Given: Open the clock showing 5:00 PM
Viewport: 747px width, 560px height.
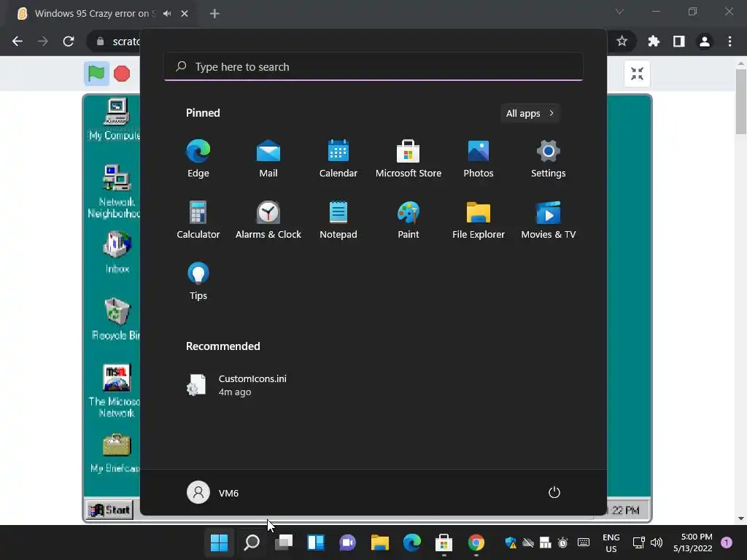Looking at the screenshot, I should pos(693,542).
